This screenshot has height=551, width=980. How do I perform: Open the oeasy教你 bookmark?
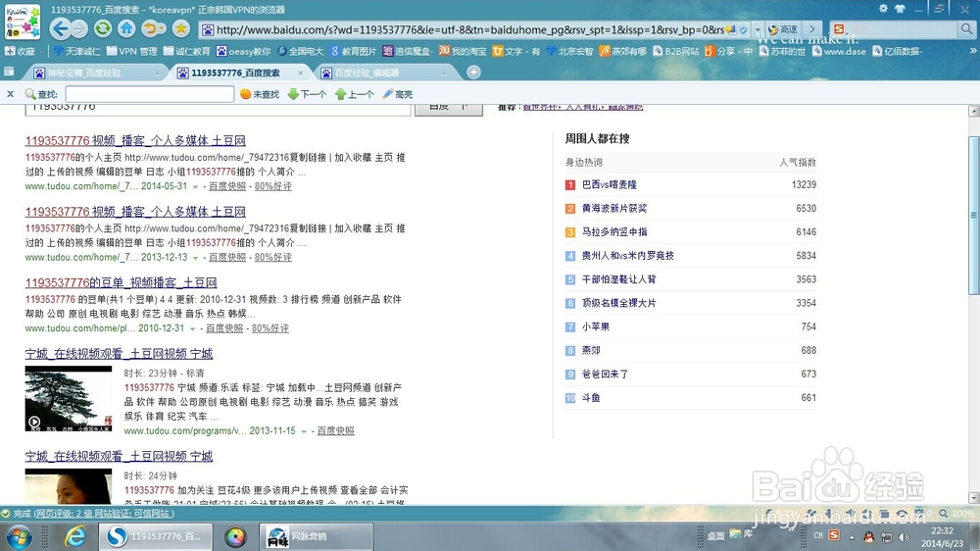[x=244, y=51]
